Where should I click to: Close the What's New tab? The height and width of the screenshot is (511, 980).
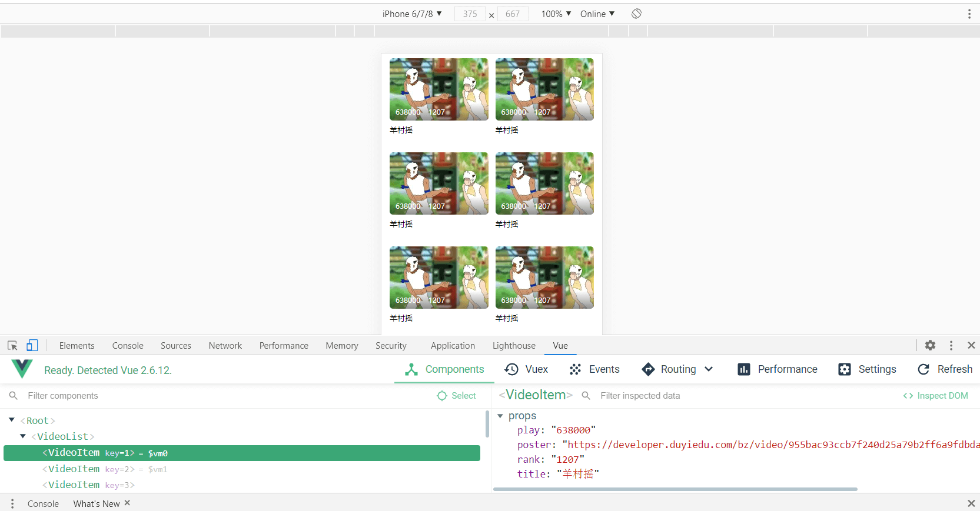pyautogui.click(x=127, y=503)
